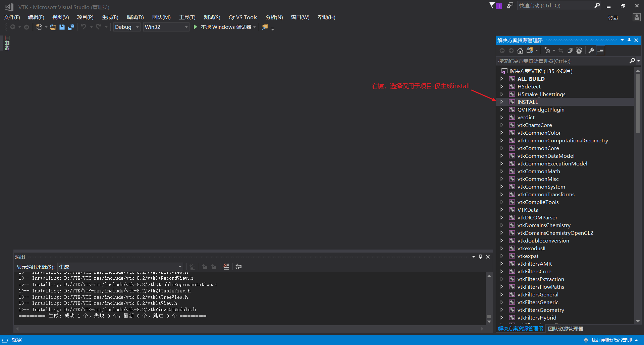This screenshot has height=345, width=644.
Task: Open the Qt VS Tools menu
Action: (243, 17)
